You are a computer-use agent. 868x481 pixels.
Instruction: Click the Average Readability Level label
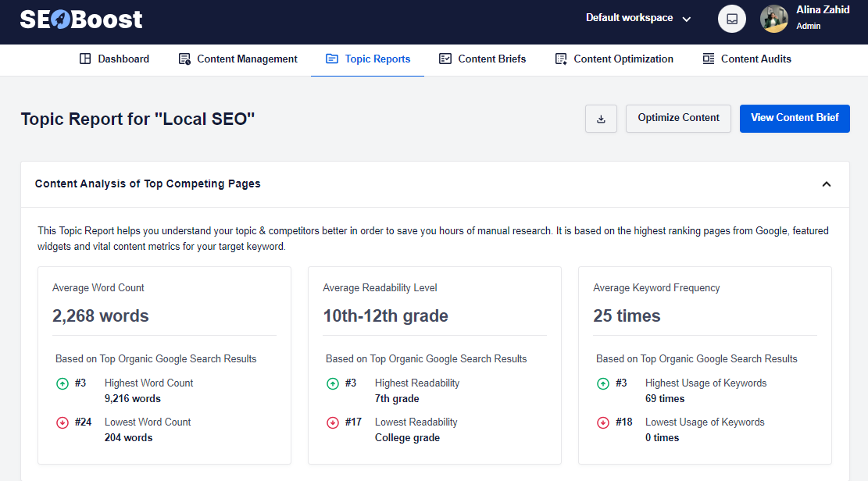coord(380,288)
